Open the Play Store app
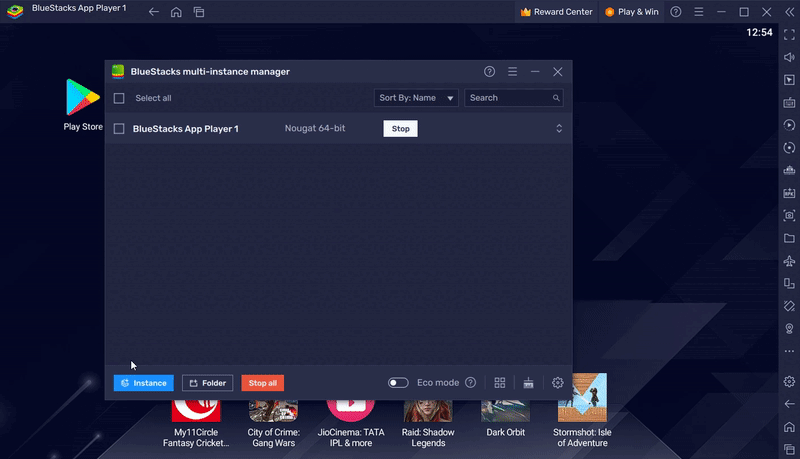 [83, 105]
